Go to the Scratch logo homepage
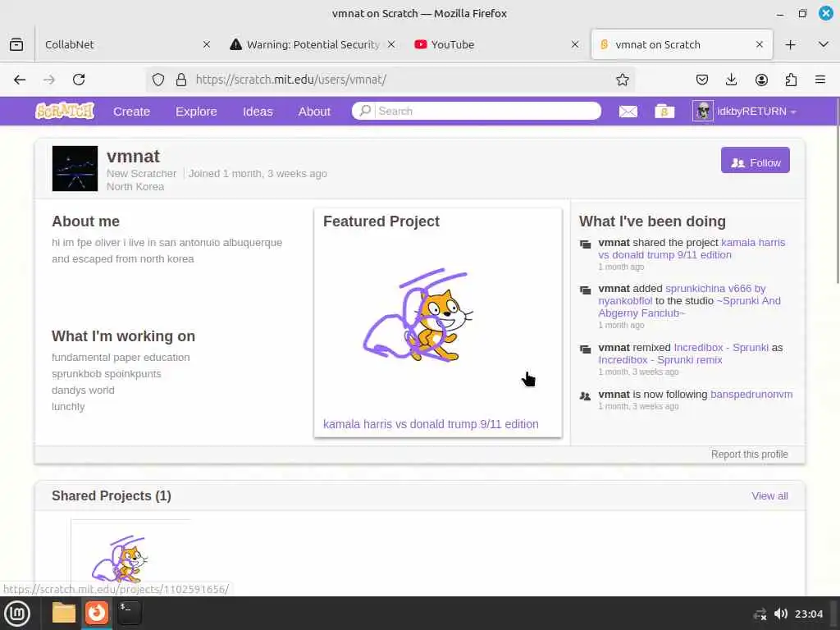This screenshot has width=840, height=630. click(65, 111)
